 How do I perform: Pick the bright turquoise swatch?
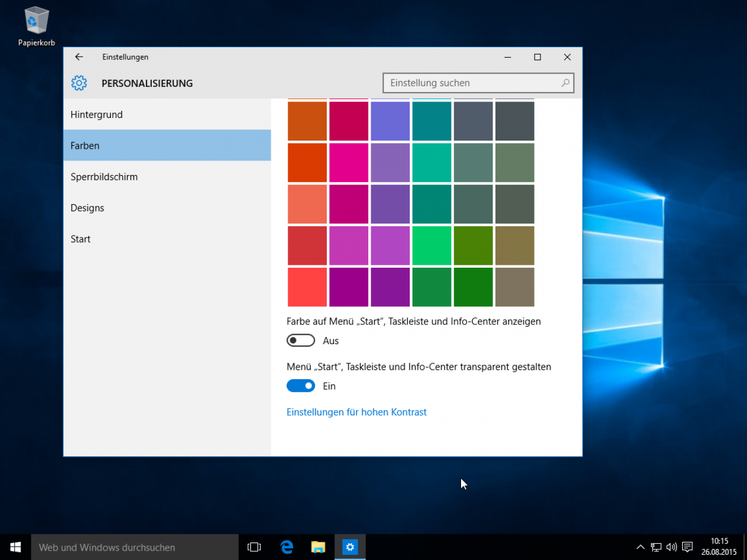(x=432, y=163)
